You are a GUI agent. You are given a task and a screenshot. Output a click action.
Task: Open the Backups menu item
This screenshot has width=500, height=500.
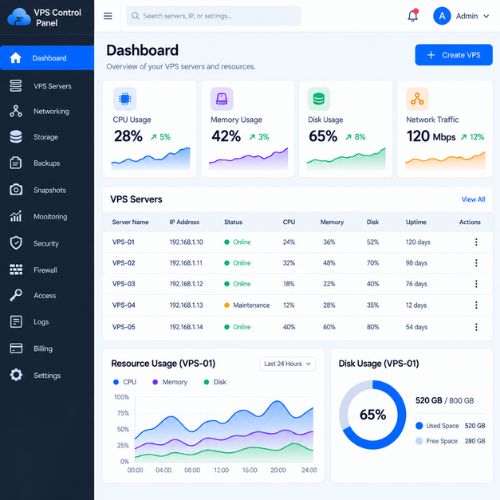[x=47, y=163]
